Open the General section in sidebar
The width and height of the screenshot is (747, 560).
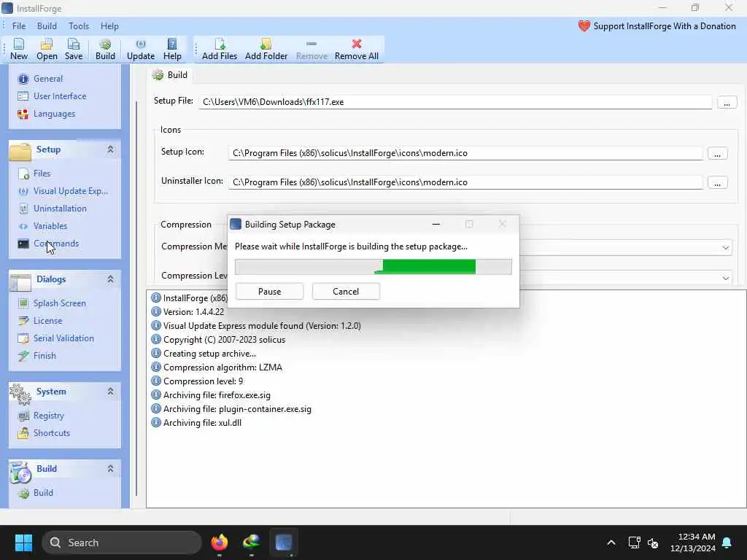pos(47,79)
